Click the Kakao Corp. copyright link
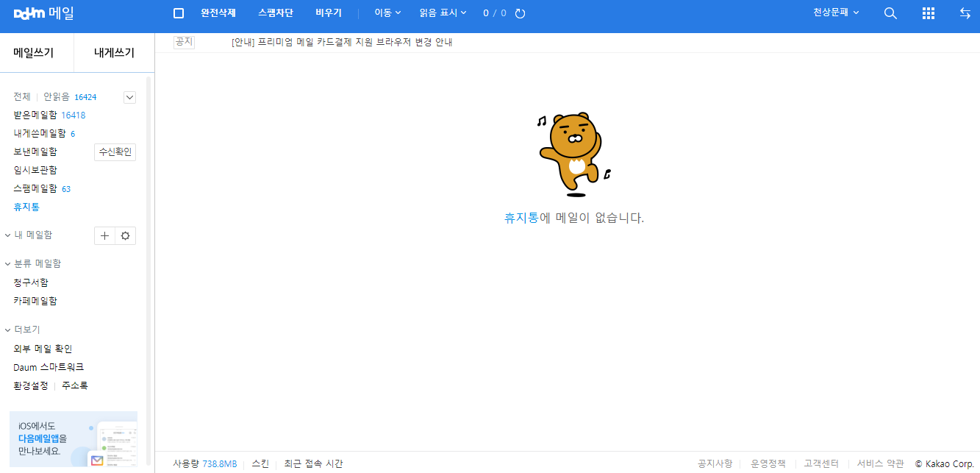 pos(945,464)
